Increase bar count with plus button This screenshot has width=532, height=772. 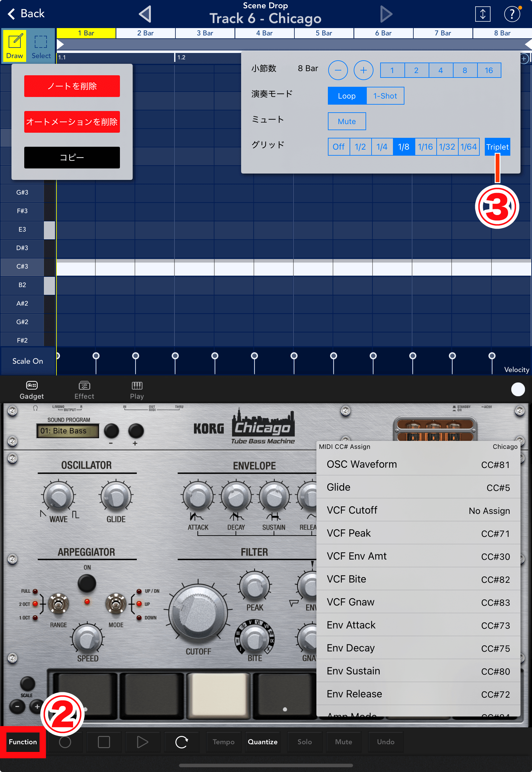tap(363, 70)
